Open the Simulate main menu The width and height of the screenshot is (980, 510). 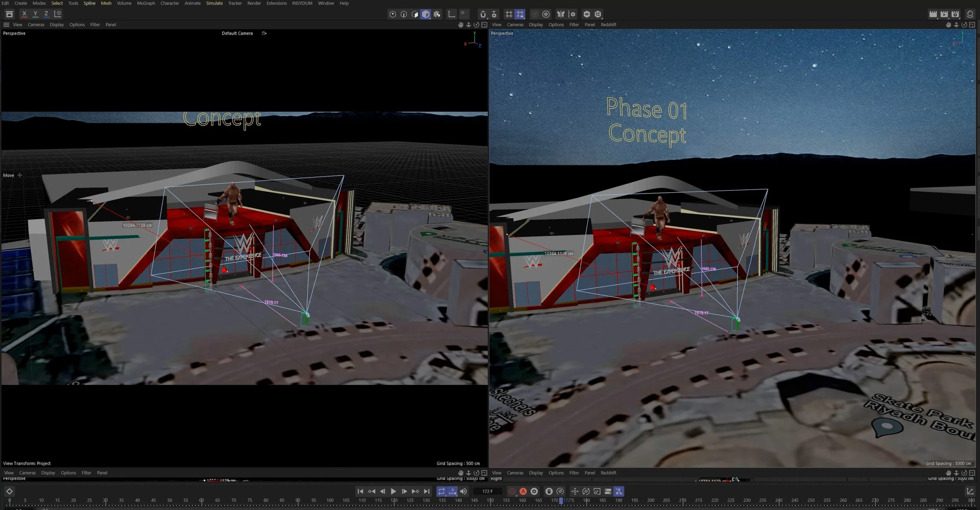[214, 3]
